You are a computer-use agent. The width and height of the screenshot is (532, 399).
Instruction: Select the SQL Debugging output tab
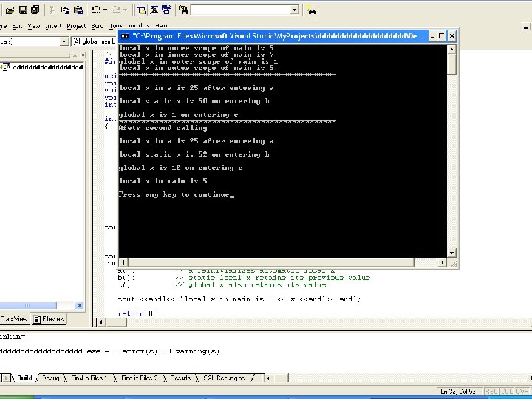[x=224, y=378]
